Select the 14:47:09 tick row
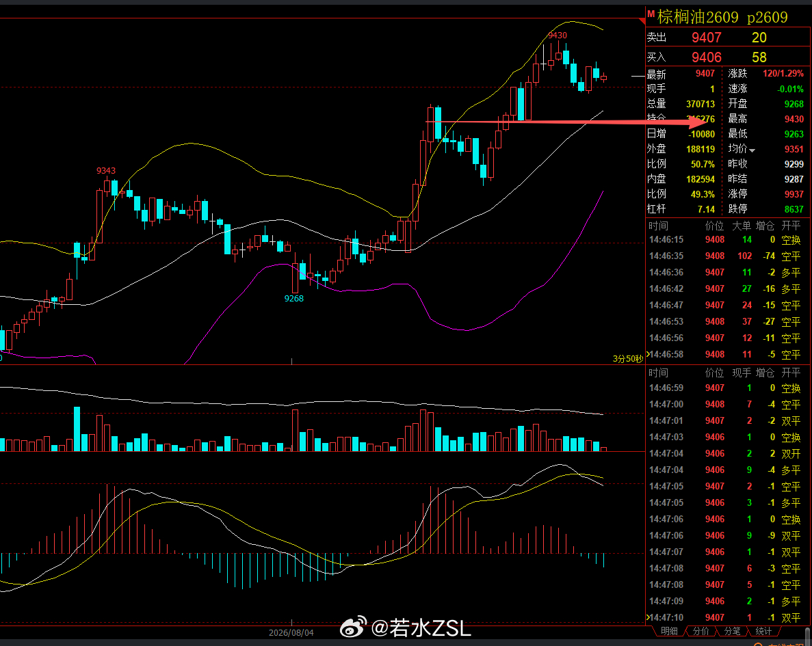The height and width of the screenshot is (646, 812). pyautogui.click(x=725, y=601)
